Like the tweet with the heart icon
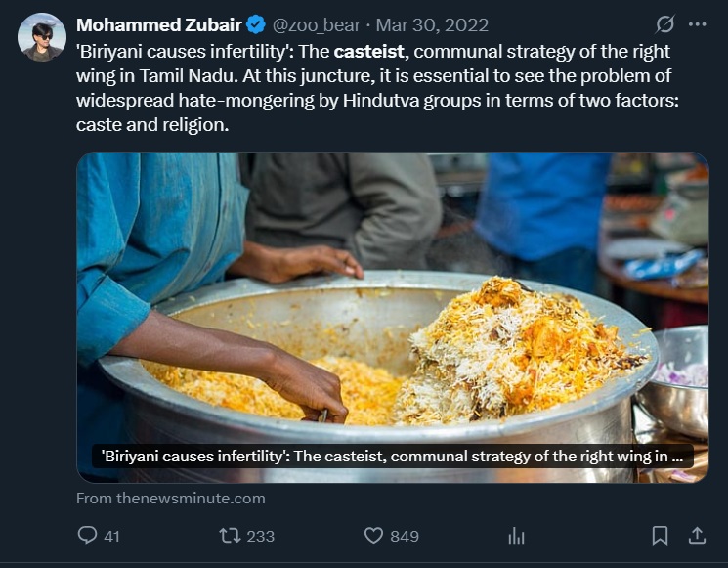 (373, 535)
